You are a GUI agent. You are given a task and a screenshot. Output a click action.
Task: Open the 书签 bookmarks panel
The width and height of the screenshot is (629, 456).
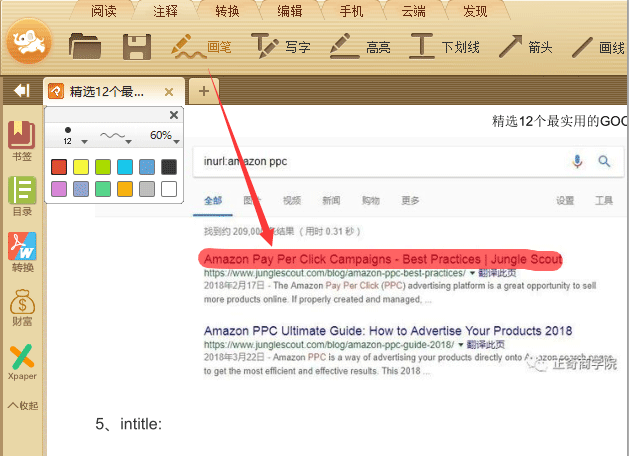pyautogui.click(x=22, y=141)
